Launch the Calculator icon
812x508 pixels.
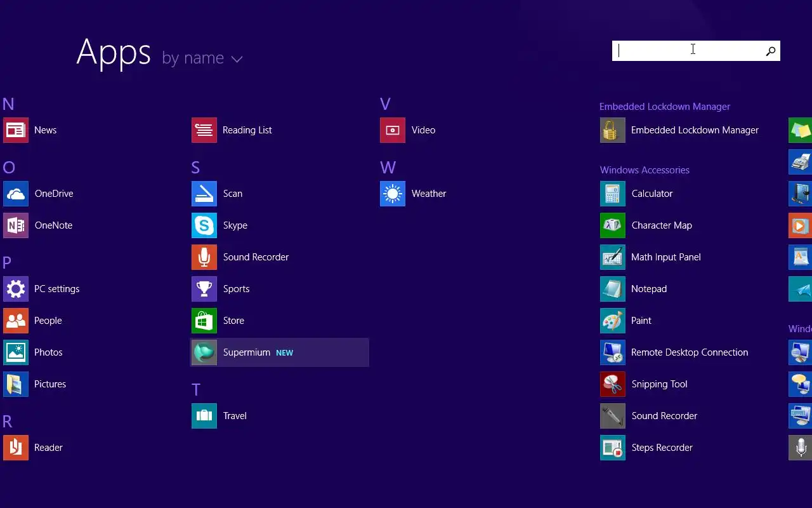point(613,194)
